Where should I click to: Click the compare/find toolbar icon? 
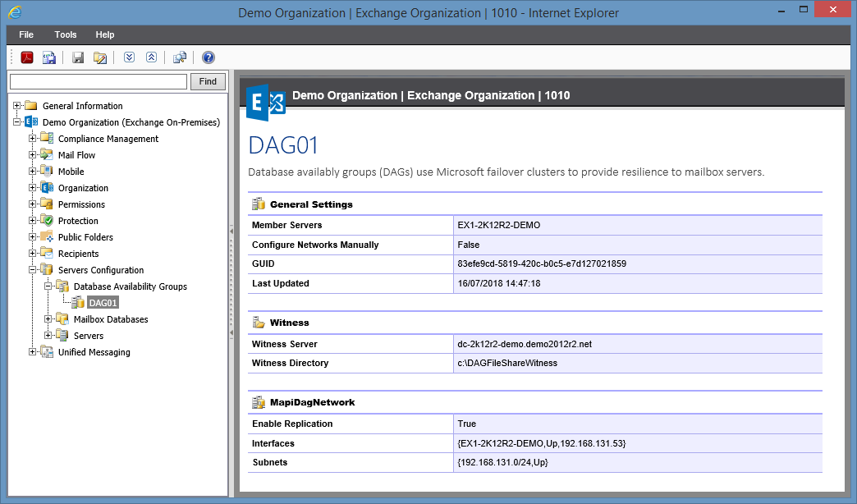pyautogui.click(x=180, y=57)
